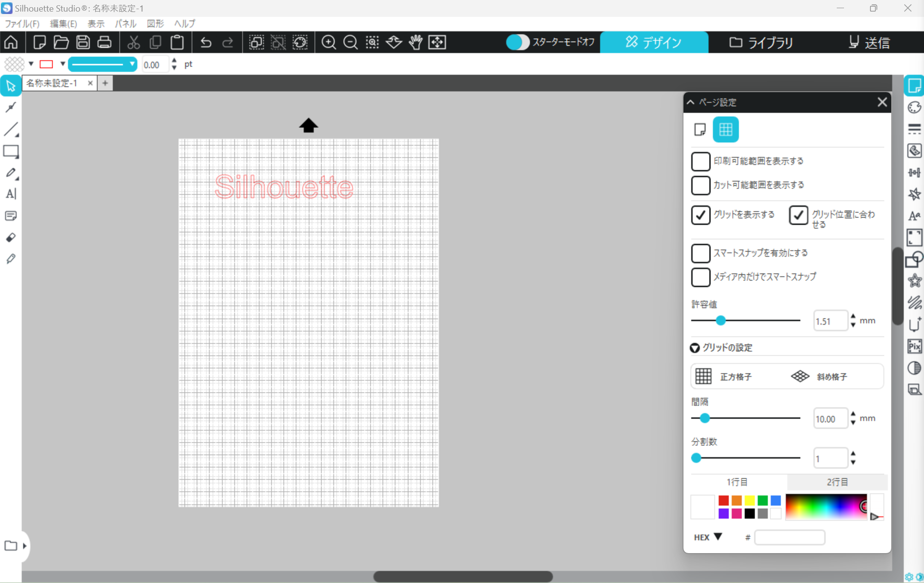This screenshot has height=583, width=924.
Task: Open the Edit menu
Action: coord(63,24)
